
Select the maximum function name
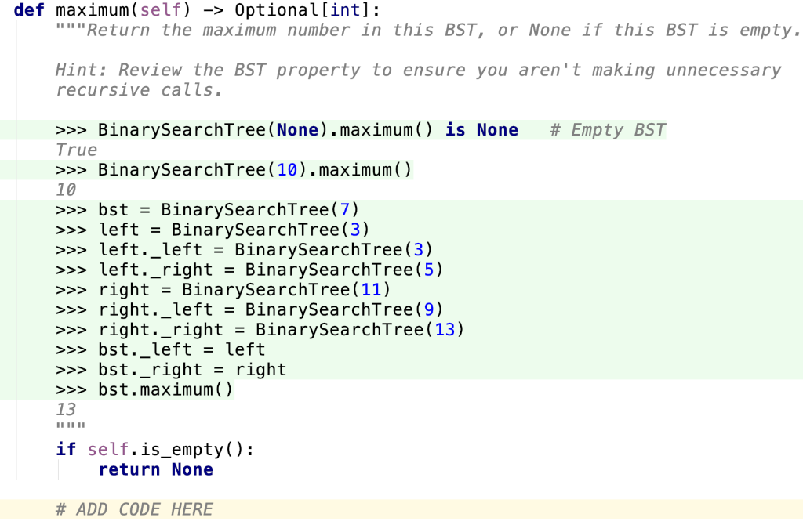[x=91, y=10]
